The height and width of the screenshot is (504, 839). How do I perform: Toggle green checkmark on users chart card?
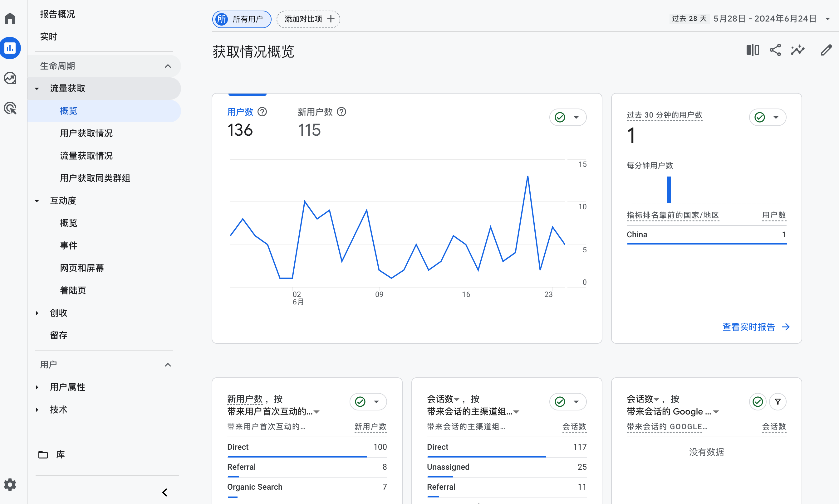point(560,118)
